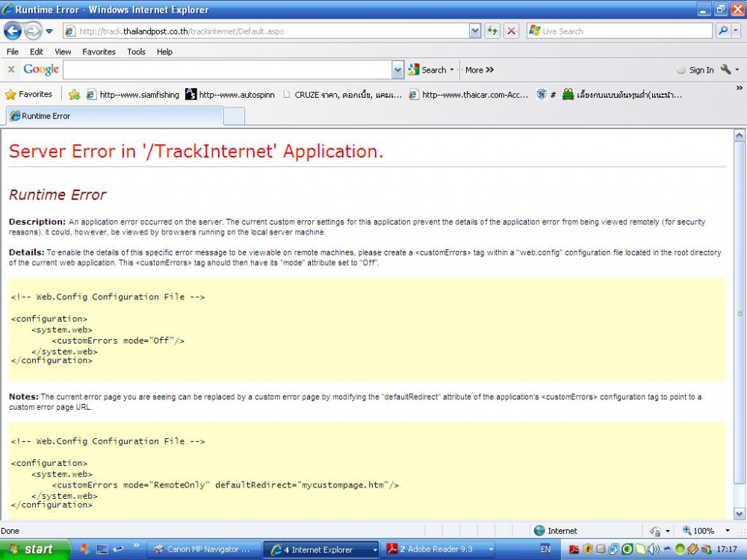Click the red Adobe tray icon
The height and width of the screenshot is (560, 747).
[x=574, y=550]
